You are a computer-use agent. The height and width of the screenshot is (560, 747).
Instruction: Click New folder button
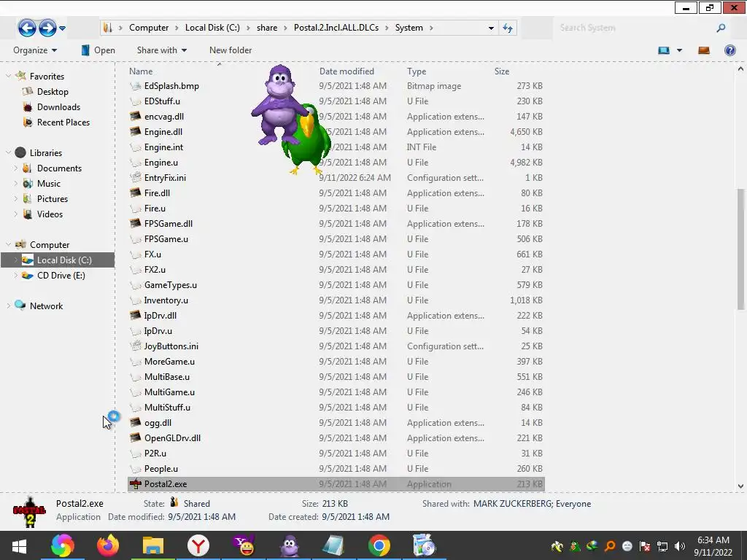tap(231, 50)
